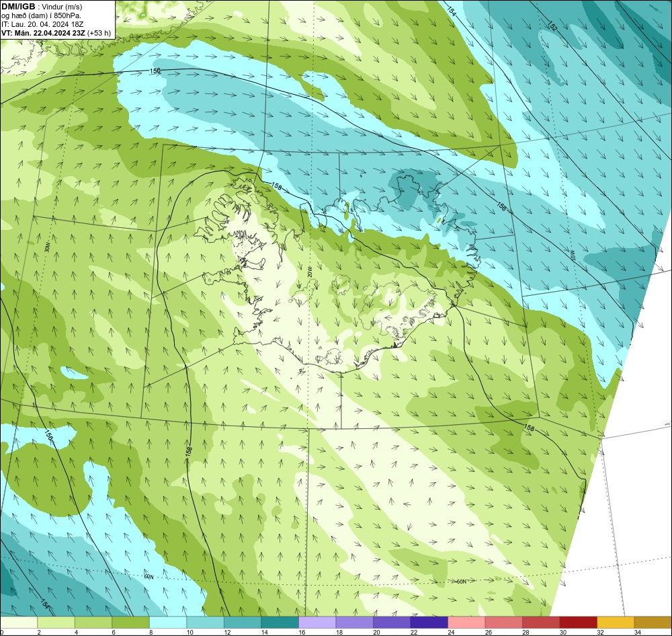Select the '158' contour label southeast of Iceland

pyautogui.click(x=530, y=428)
